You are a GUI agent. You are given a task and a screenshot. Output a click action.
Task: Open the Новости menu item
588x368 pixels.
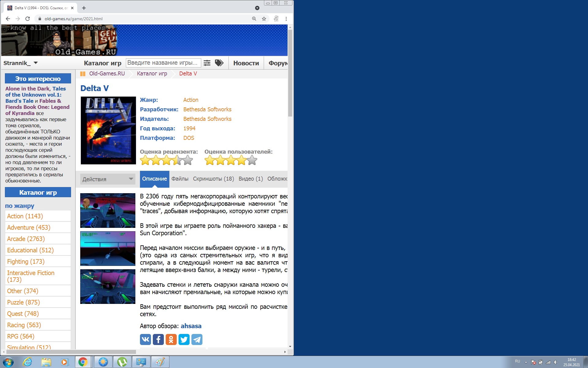(246, 63)
